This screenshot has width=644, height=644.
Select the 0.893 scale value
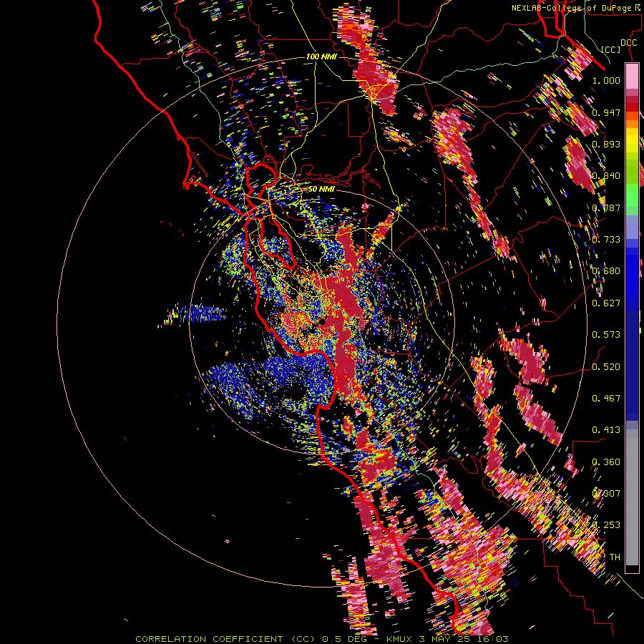pos(606,144)
